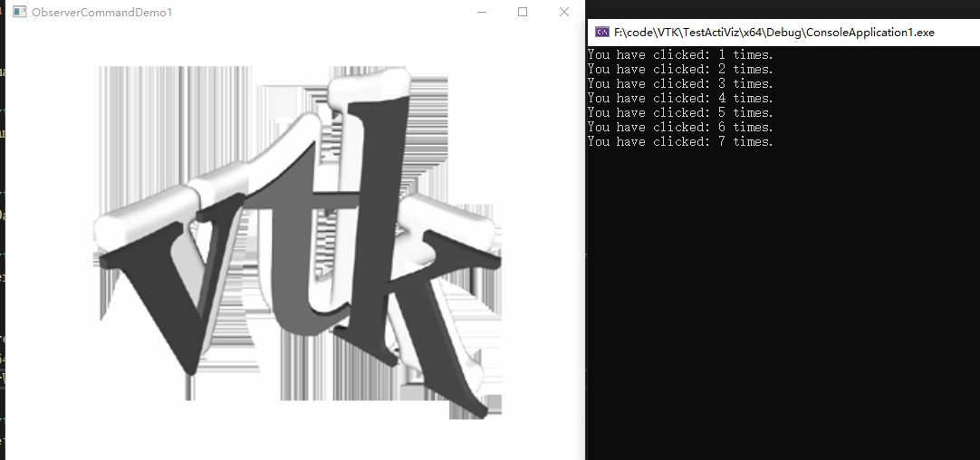Click the ObserverCommandDemo1 title text
The width and height of the screenshot is (980, 460).
click(x=101, y=12)
